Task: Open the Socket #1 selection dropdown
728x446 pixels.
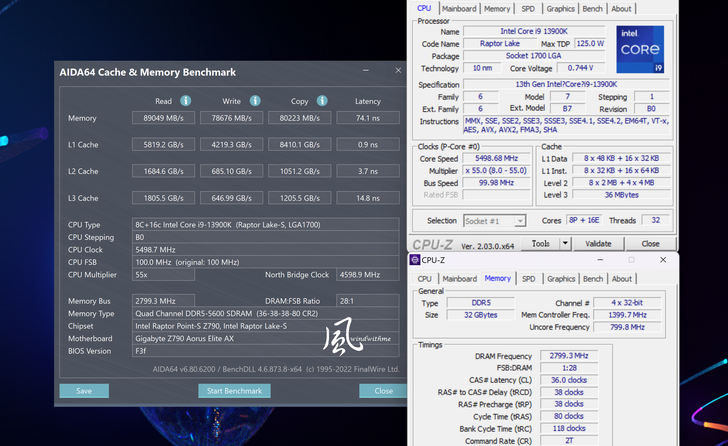Action: tap(493, 220)
